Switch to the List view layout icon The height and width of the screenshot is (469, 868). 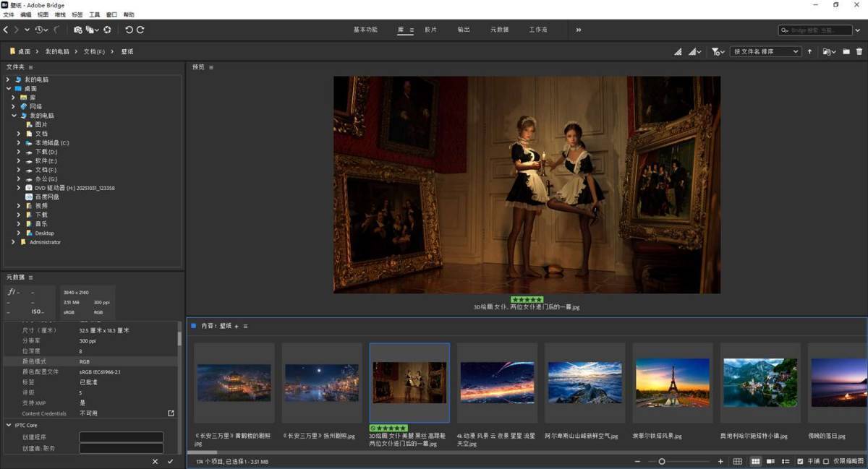(x=786, y=462)
